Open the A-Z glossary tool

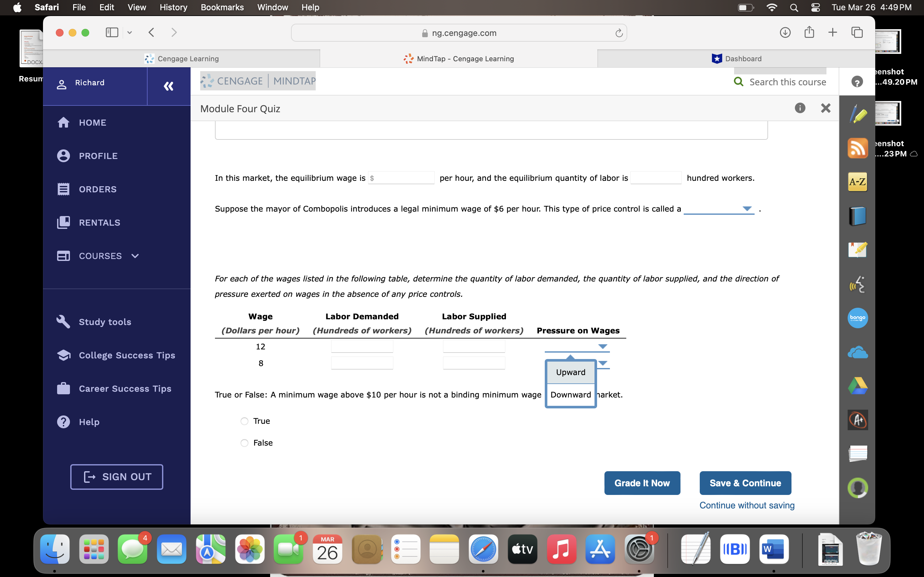pyautogui.click(x=858, y=182)
